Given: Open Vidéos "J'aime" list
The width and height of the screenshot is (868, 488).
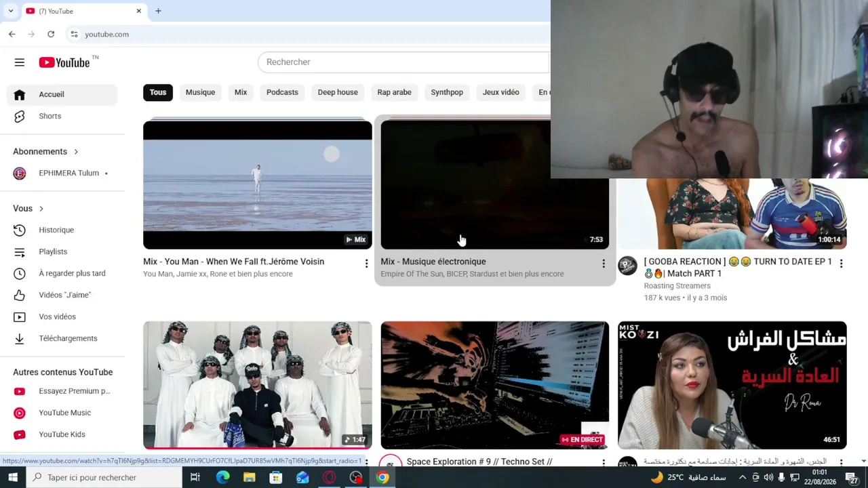Looking at the screenshot, I should point(62,295).
